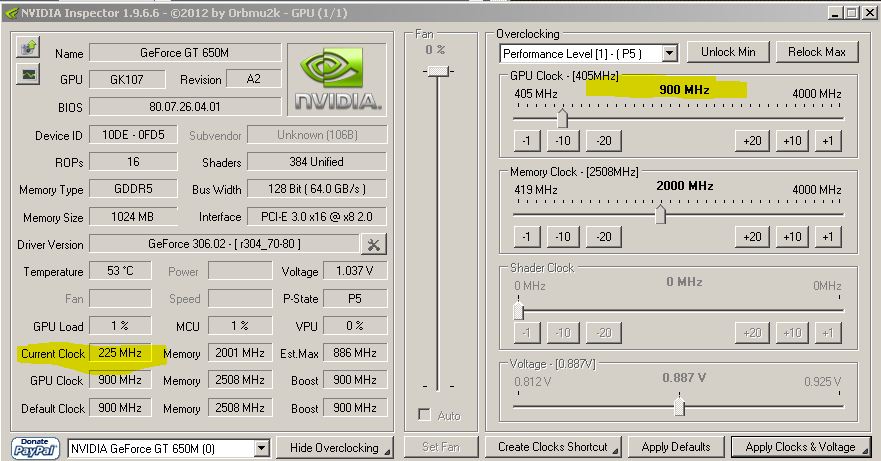Click the NVIDIA logo image
This screenshot has height=461, width=881.
point(337,79)
